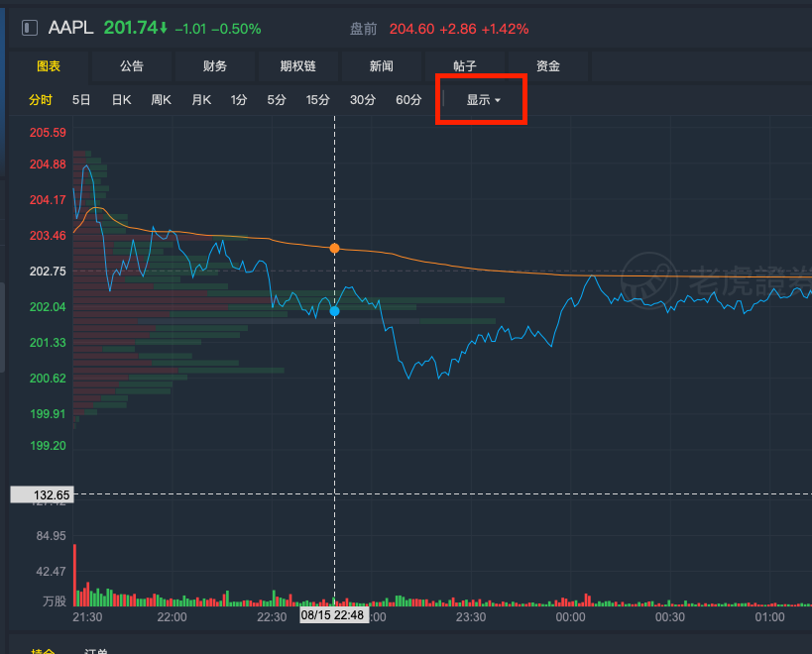Click the 200.62 price axis label
The height and width of the screenshot is (654, 812).
point(48,379)
